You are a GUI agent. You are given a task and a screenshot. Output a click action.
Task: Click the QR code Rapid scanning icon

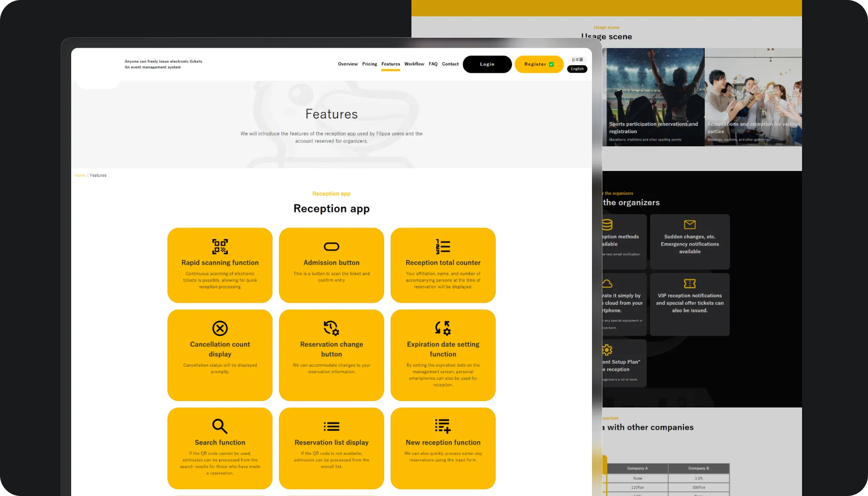220,246
